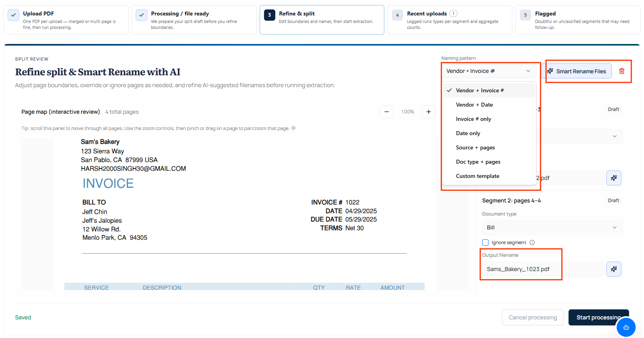The height and width of the screenshot is (338, 644).
Task: Choose Custom template option
Action: pos(489,176)
